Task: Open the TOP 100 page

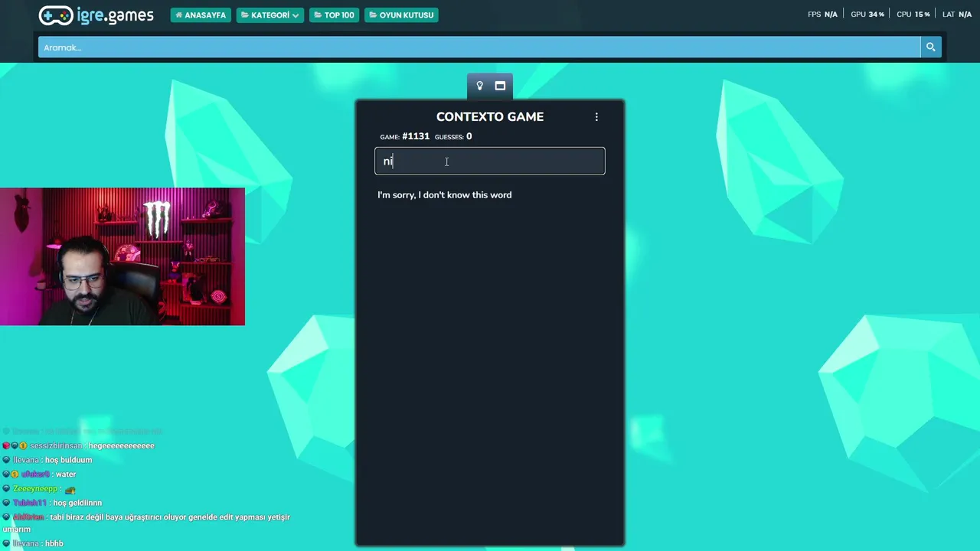Action: (335, 15)
